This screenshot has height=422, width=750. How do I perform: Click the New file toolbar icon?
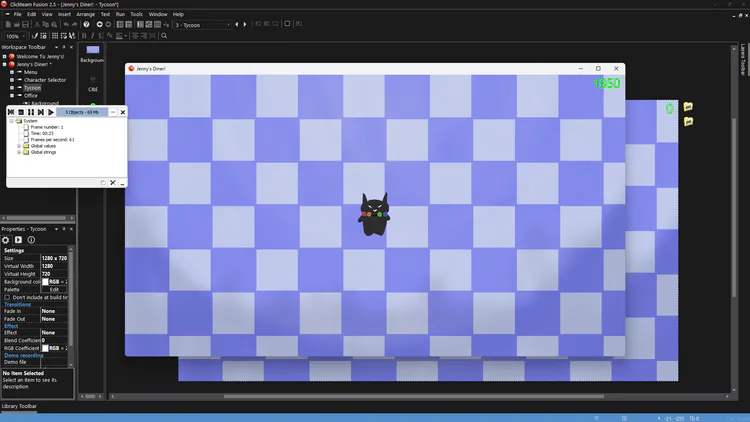click(8, 24)
